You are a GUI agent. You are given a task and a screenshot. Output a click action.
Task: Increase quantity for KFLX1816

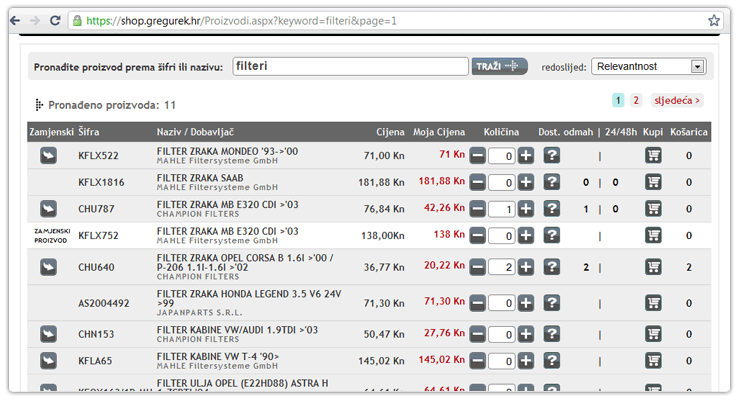[526, 183]
